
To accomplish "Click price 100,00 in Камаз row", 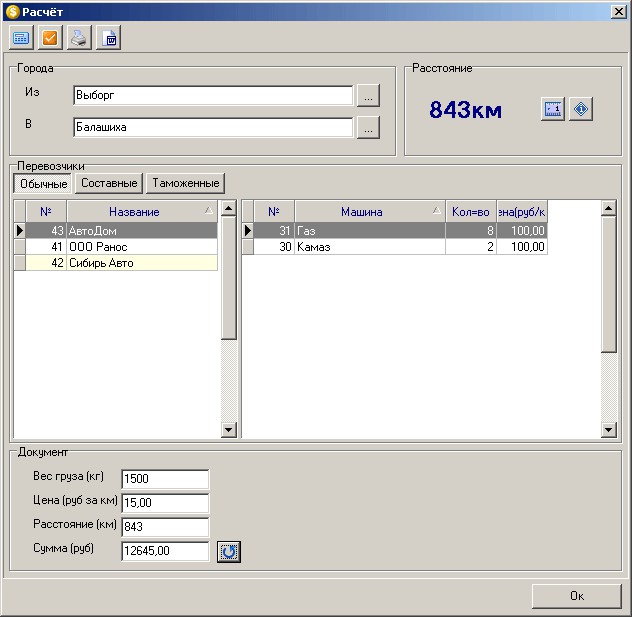I will 522,247.
